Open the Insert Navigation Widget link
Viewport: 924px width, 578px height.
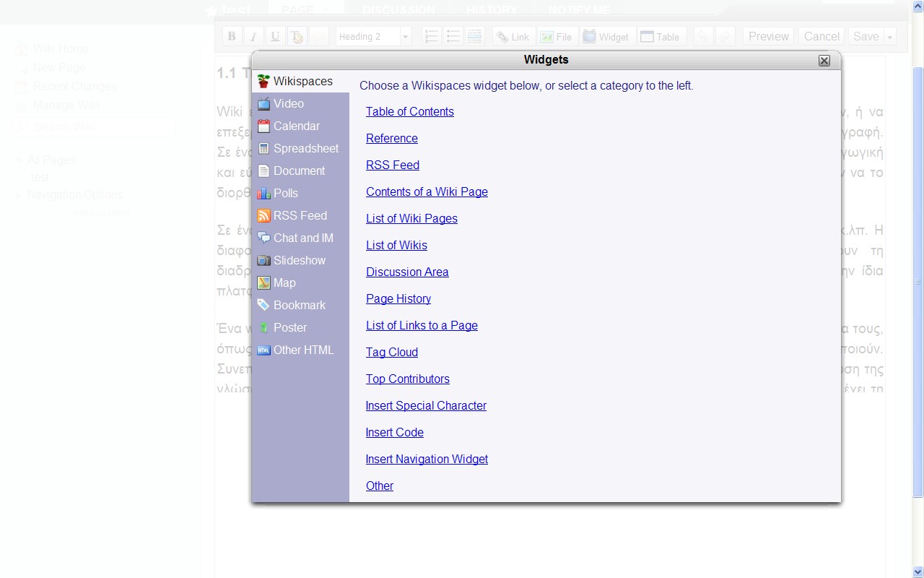click(427, 459)
